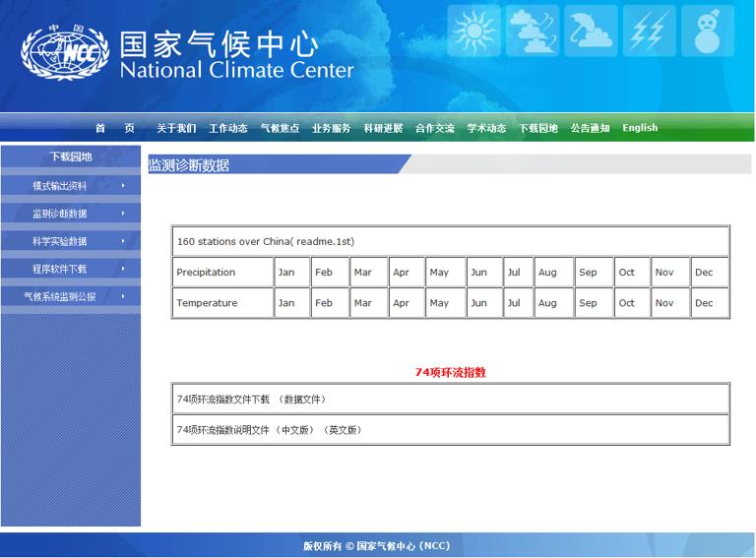The image size is (756, 558).
Task: Click the umbrella and cloud icon
Action: coord(591,31)
